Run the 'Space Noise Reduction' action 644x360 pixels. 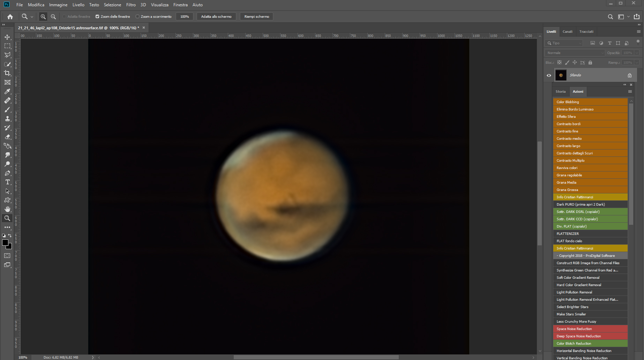point(590,329)
